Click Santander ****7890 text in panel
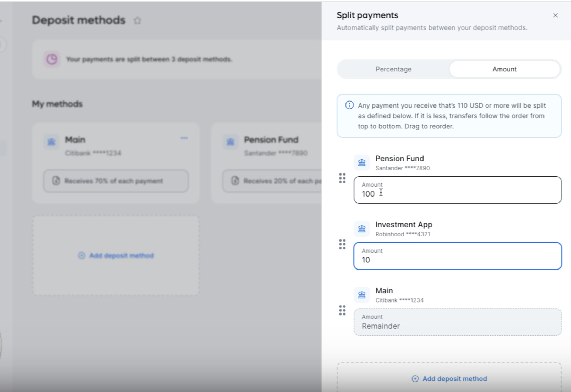This screenshot has width=571, height=392. point(402,168)
